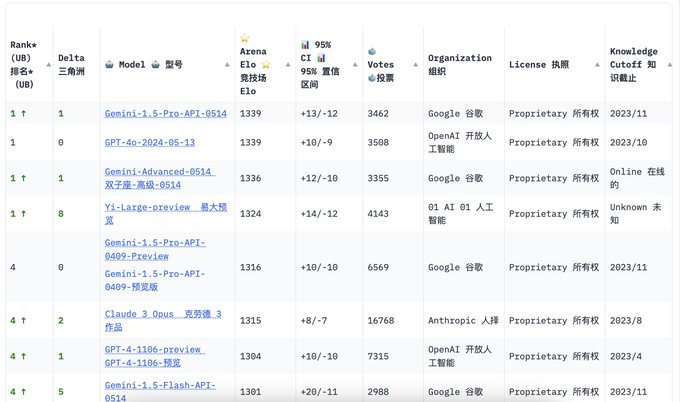Click the Delta value 8
Viewport: 680px width, 402px height.
pos(61,214)
